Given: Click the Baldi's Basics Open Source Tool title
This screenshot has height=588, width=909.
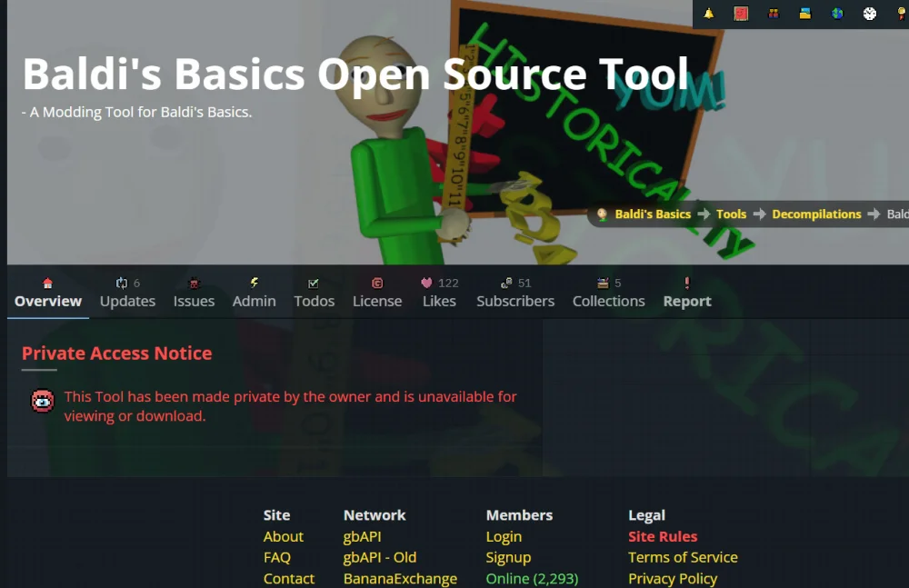Looking at the screenshot, I should coord(355,75).
